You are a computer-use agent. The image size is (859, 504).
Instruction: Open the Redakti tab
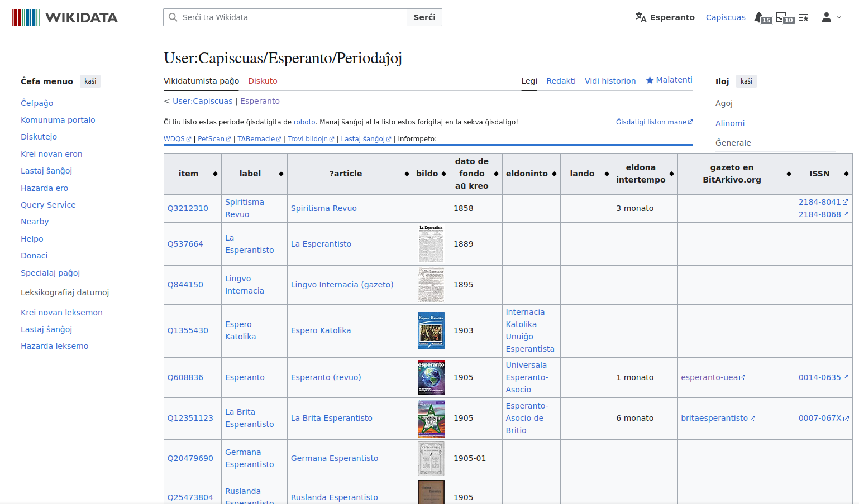[561, 81]
